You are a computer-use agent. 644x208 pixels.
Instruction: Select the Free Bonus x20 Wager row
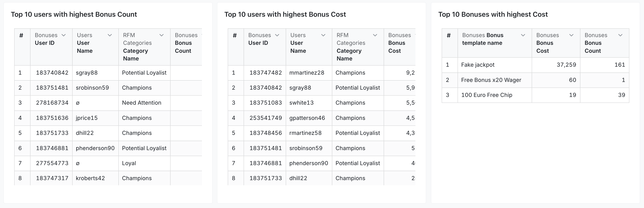[x=491, y=80]
